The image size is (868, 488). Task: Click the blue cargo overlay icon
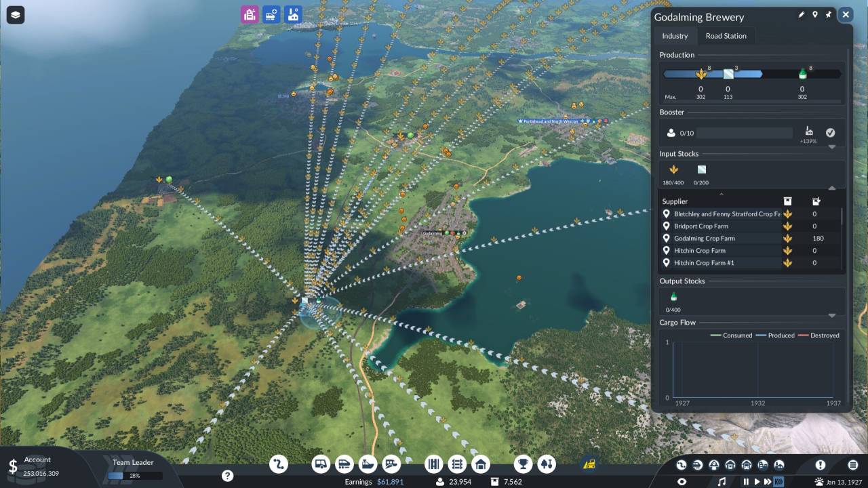[272, 14]
